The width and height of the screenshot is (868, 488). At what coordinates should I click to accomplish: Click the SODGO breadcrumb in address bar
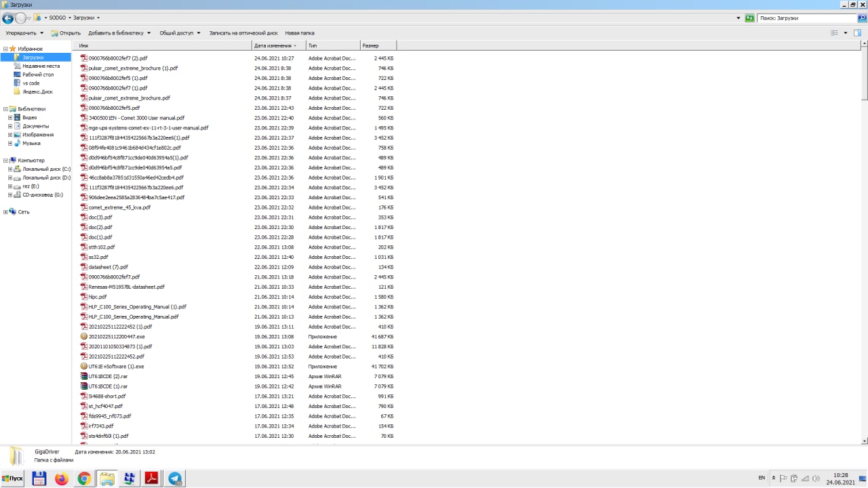click(57, 18)
